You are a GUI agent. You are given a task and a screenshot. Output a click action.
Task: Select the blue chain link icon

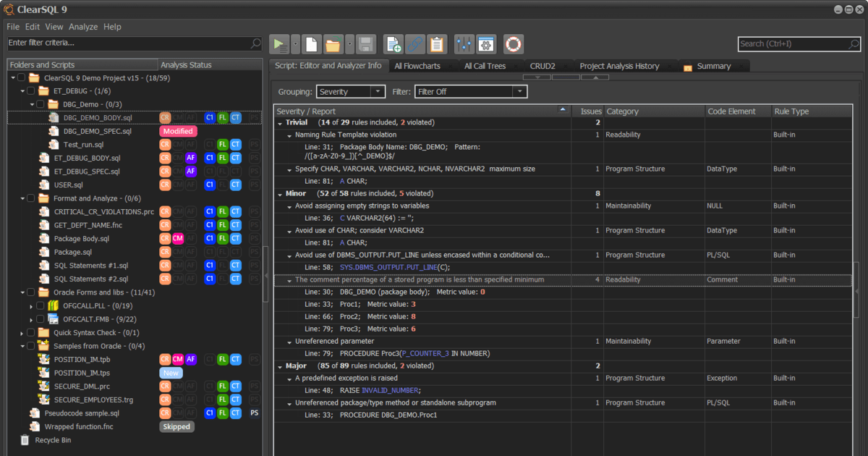click(x=414, y=43)
